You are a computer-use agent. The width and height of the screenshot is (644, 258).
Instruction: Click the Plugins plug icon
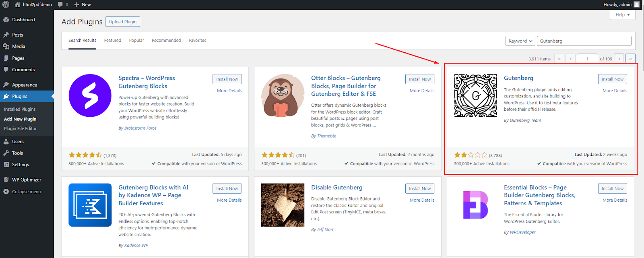6,96
